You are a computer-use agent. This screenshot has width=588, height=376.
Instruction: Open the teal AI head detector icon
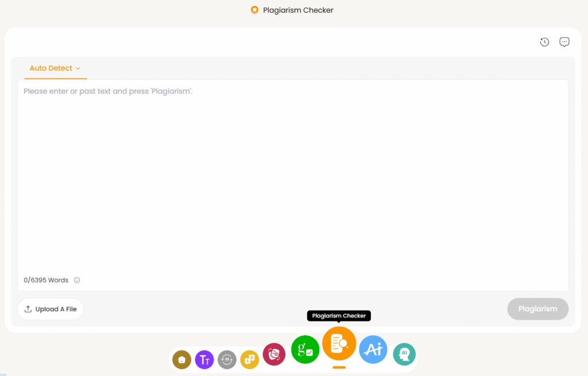click(x=404, y=354)
